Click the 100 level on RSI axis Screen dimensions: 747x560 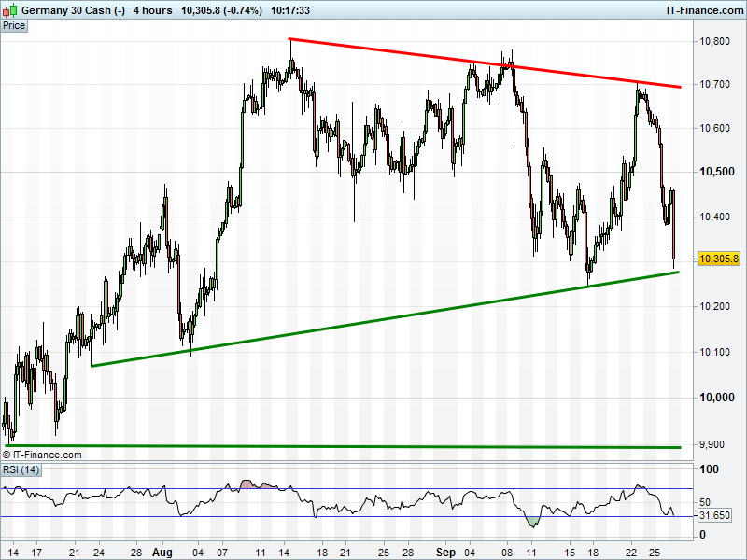click(709, 469)
